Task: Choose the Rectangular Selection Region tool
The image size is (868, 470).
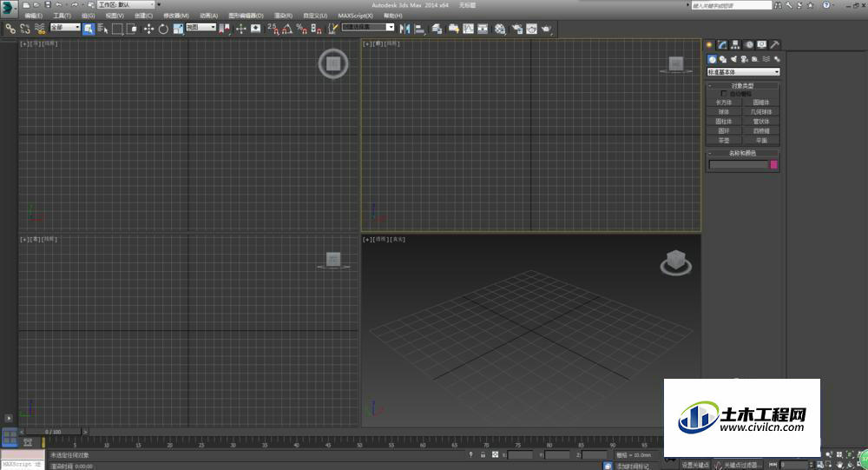Action: (117, 29)
